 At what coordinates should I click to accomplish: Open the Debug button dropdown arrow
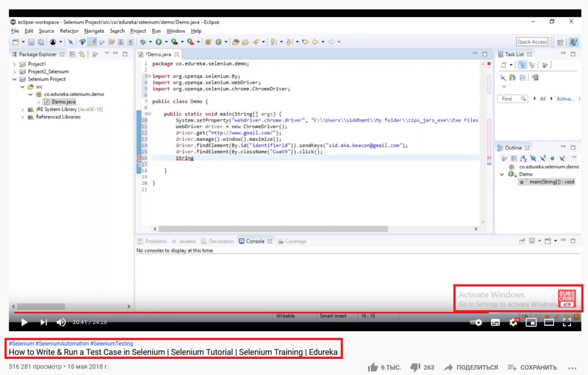[x=150, y=42]
